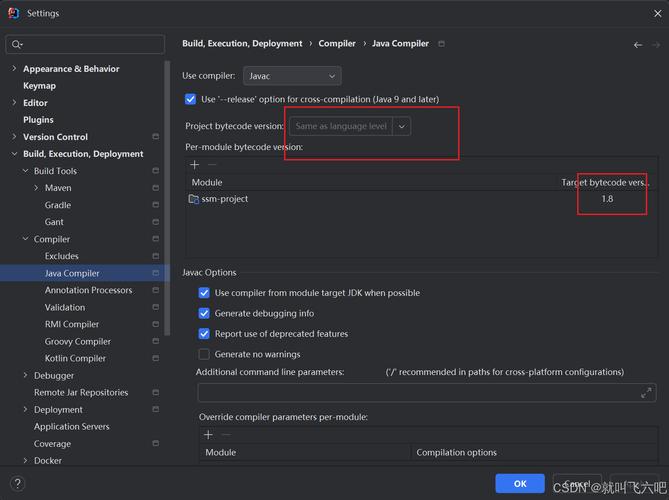669x500 pixels.
Task: Open the Use compiler Javac dropdown
Action: click(x=292, y=76)
